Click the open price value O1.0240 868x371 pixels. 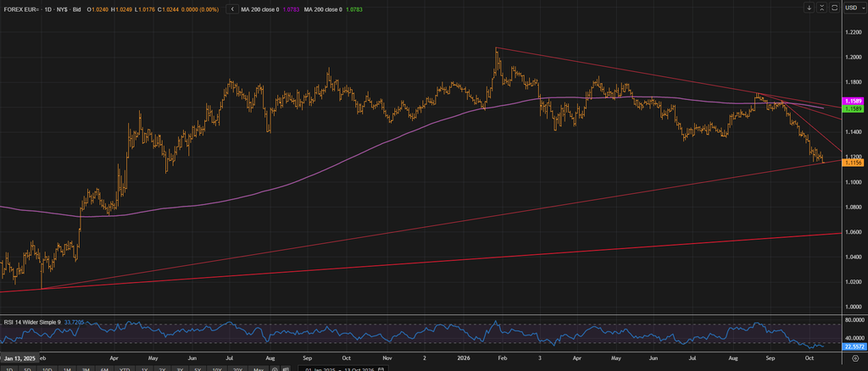click(x=97, y=10)
